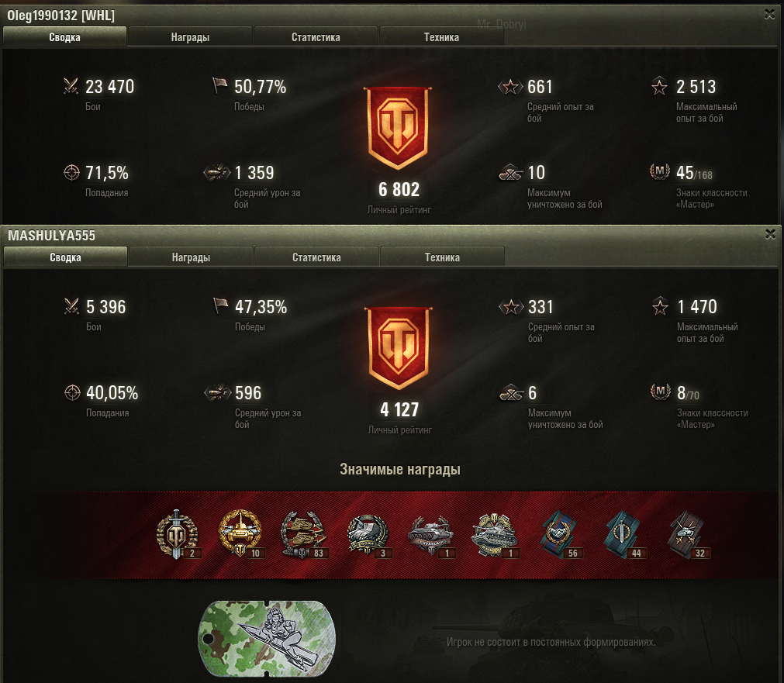This screenshot has width=784, height=683.
Task: Close the MASHULYA555 profile window
Action: point(770,234)
